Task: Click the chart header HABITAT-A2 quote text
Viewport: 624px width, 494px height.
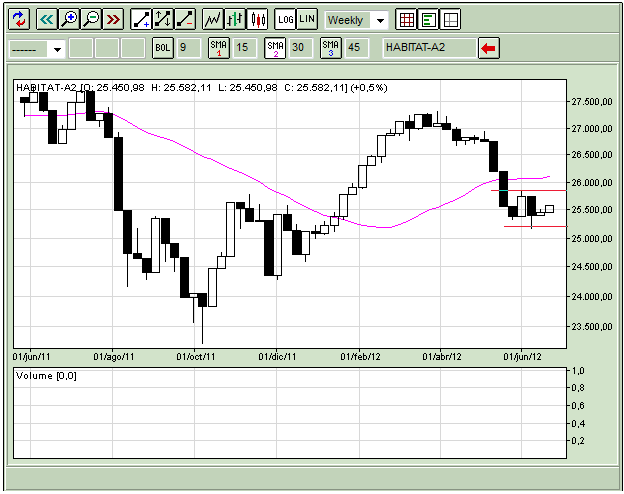Action: [x=201, y=88]
